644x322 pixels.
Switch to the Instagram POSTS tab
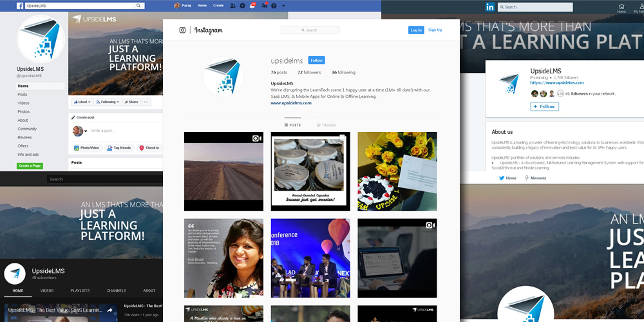293,125
